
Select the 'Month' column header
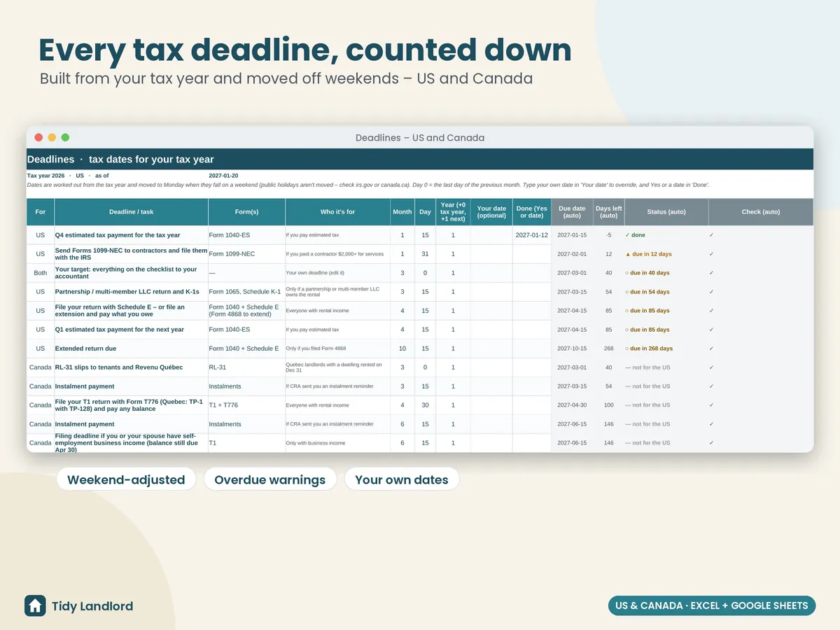click(x=402, y=212)
